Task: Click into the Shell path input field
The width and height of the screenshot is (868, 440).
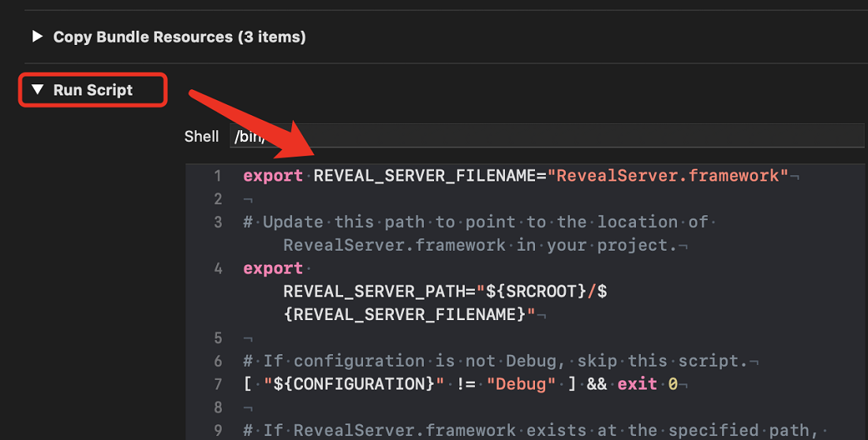Action: (546, 136)
